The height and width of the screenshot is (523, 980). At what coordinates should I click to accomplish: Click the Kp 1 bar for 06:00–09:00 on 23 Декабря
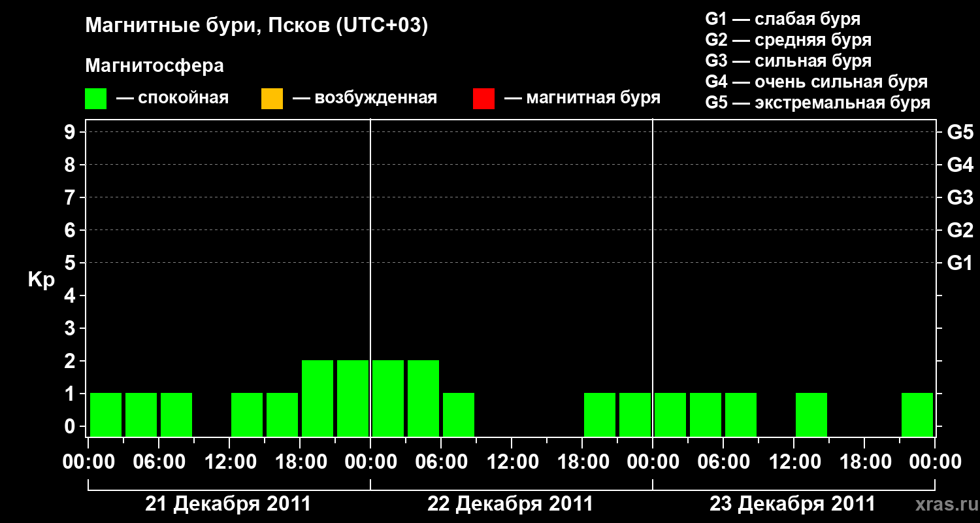point(741,414)
